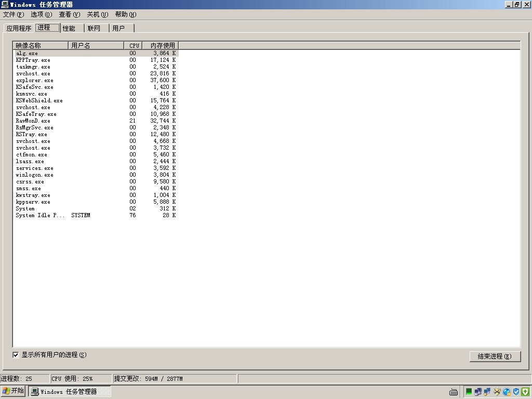Click the 结束进程 button
Screen dimensions: 532x399
[x=495, y=356]
